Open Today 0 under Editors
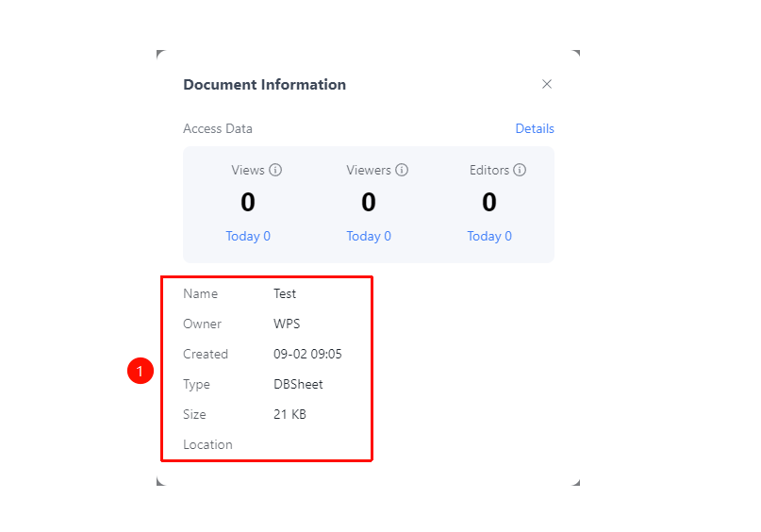 tap(489, 236)
